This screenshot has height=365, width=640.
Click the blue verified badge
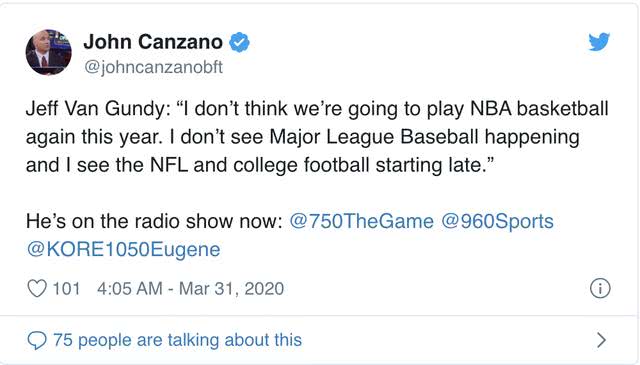[x=239, y=42]
